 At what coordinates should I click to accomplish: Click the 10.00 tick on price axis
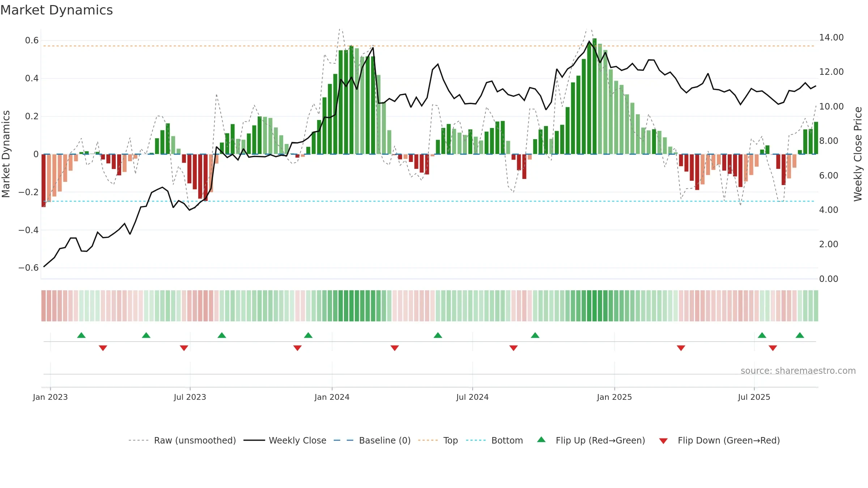click(831, 107)
